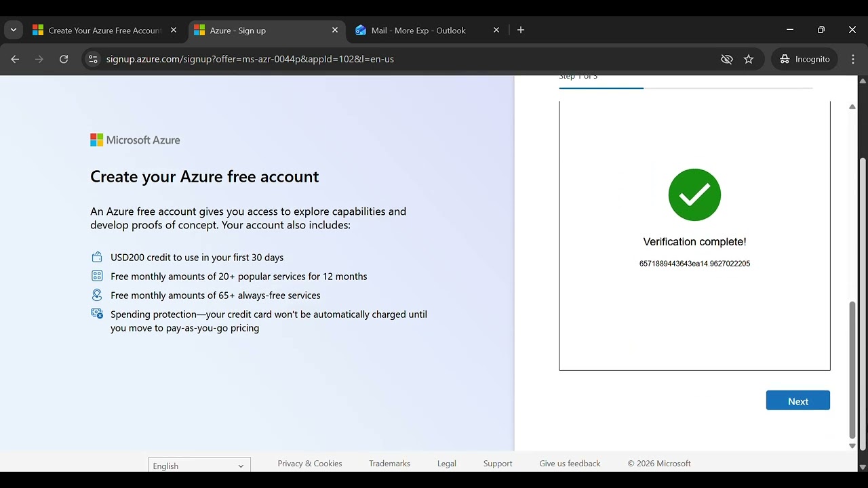Bookmark this page with star icon
The image size is (868, 488).
[749, 59]
